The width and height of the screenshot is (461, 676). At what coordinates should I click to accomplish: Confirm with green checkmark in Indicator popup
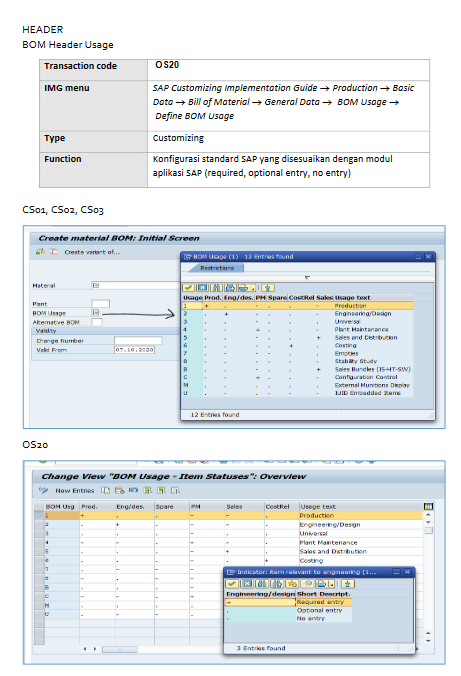232,584
